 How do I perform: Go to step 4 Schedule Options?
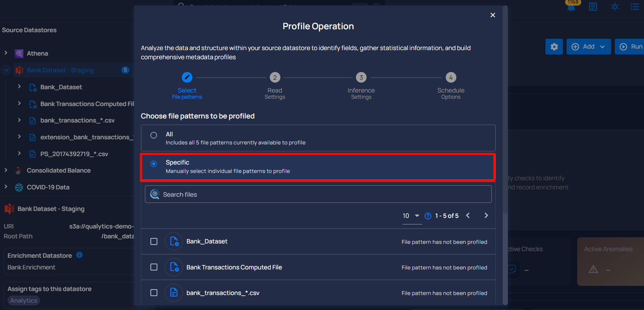[451, 77]
